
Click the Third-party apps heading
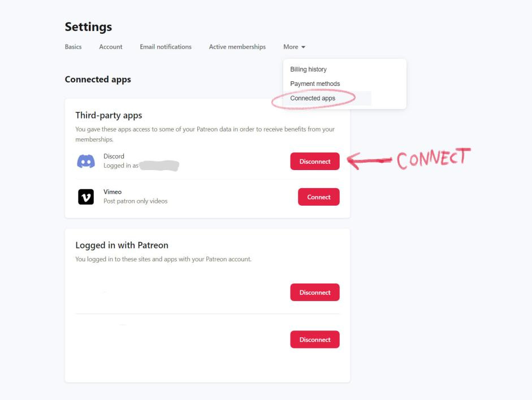tap(109, 115)
